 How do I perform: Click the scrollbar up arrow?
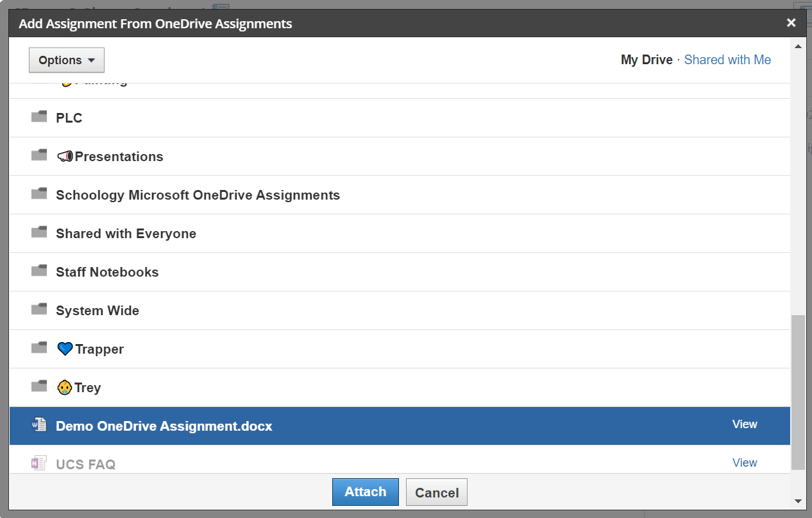pyautogui.click(x=798, y=46)
